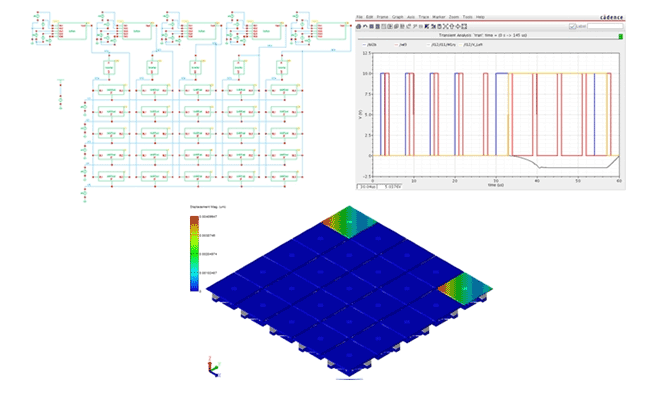664x395 pixels.
Task: Click the XYZ axis triad icon
Action: [215, 367]
